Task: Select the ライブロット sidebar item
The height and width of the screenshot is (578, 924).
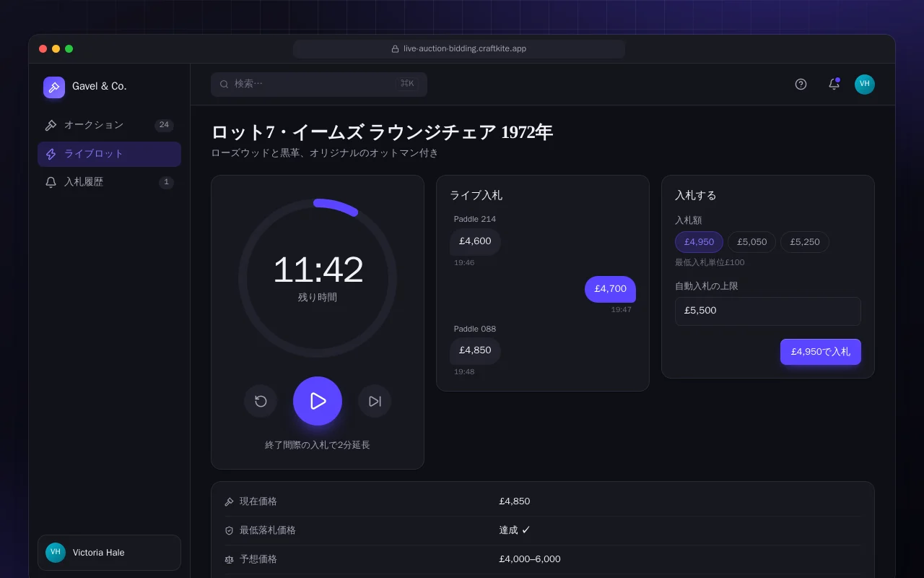Action: point(109,154)
